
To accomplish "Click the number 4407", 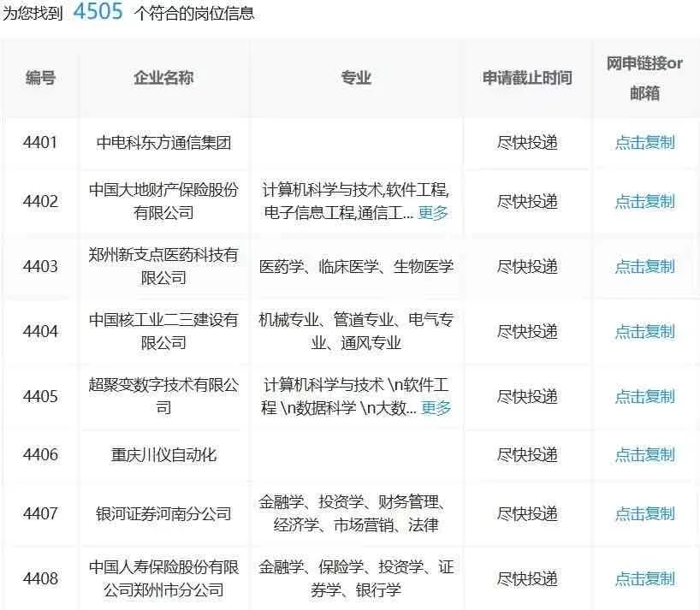I will (x=40, y=514).
